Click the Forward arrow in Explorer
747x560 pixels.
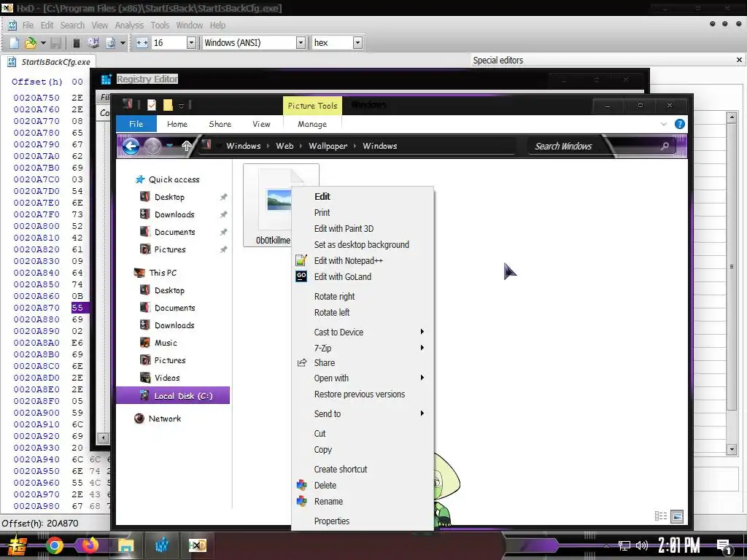(152, 146)
